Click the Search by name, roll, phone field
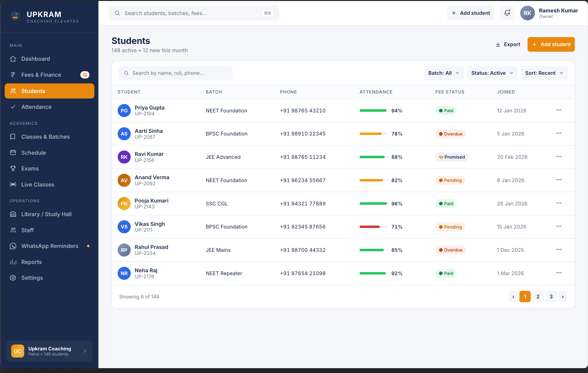Viewport: 588px width, 373px height. click(x=175, y=73)
